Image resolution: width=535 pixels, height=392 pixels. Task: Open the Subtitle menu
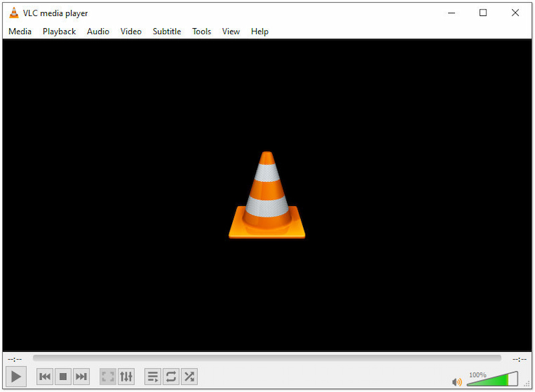click(x=167, y=31)
